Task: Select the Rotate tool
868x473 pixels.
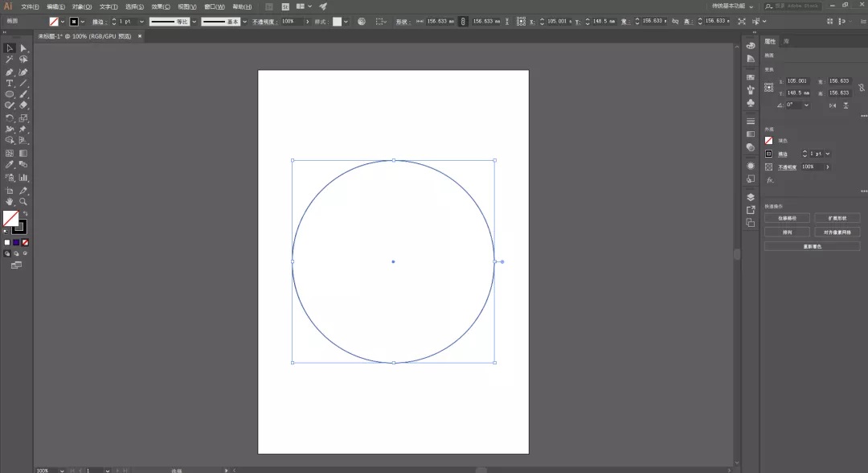Action: (10, 117)
